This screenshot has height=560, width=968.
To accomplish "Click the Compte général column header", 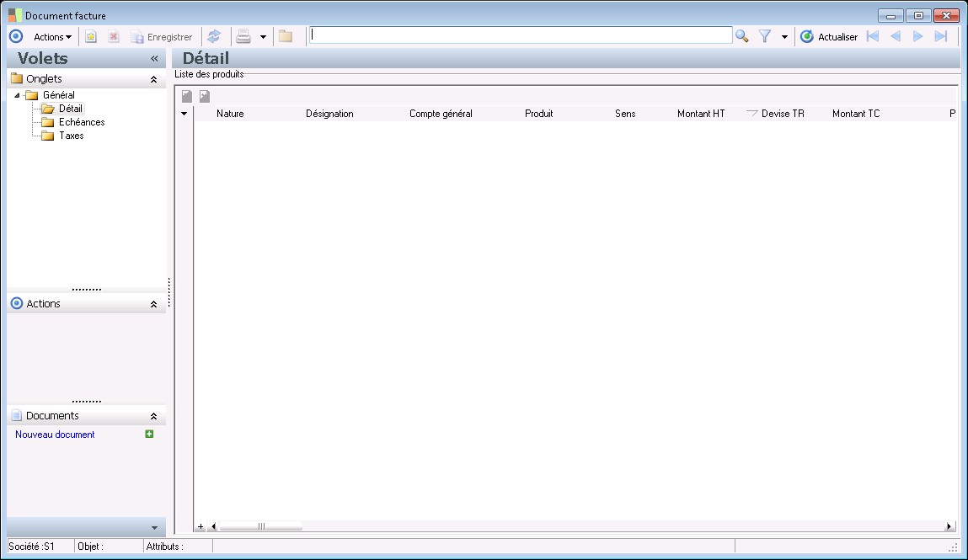I will tap(441, 114).
